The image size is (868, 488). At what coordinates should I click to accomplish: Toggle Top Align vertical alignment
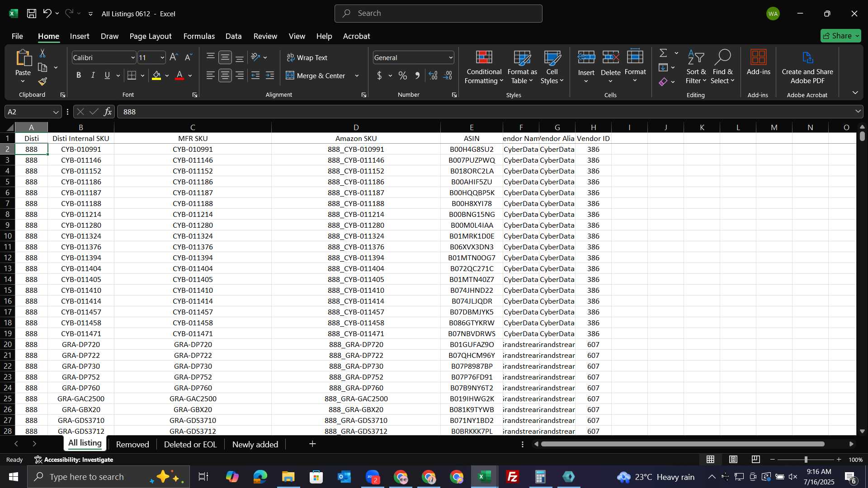[211, 57]
